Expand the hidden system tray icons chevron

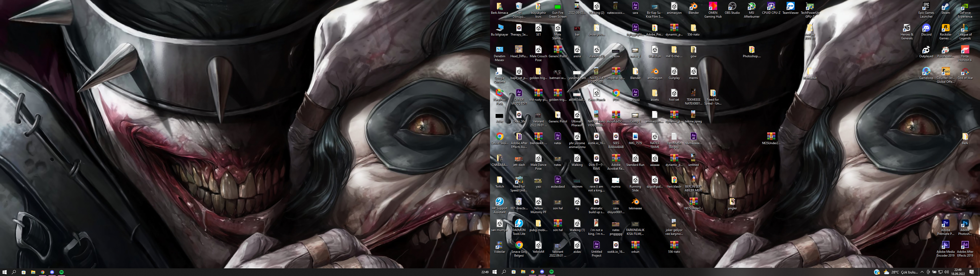pyautogui.click(x=922, y=272)
